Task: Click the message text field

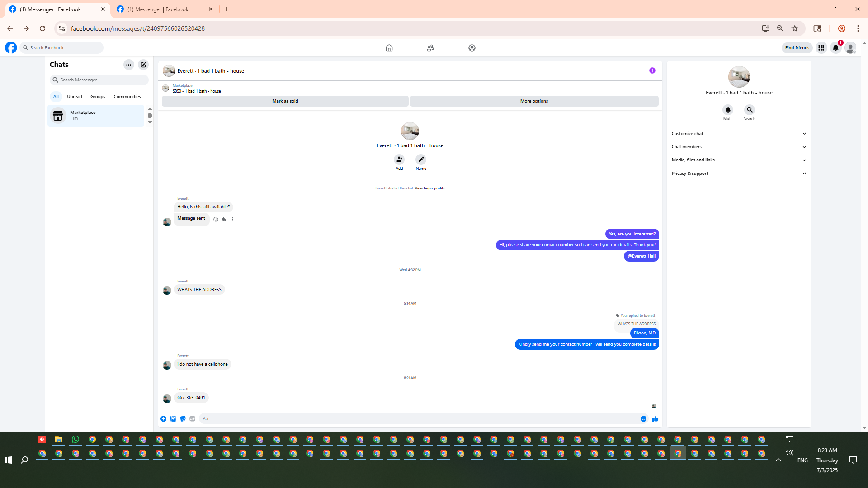Action: point(416,419)
